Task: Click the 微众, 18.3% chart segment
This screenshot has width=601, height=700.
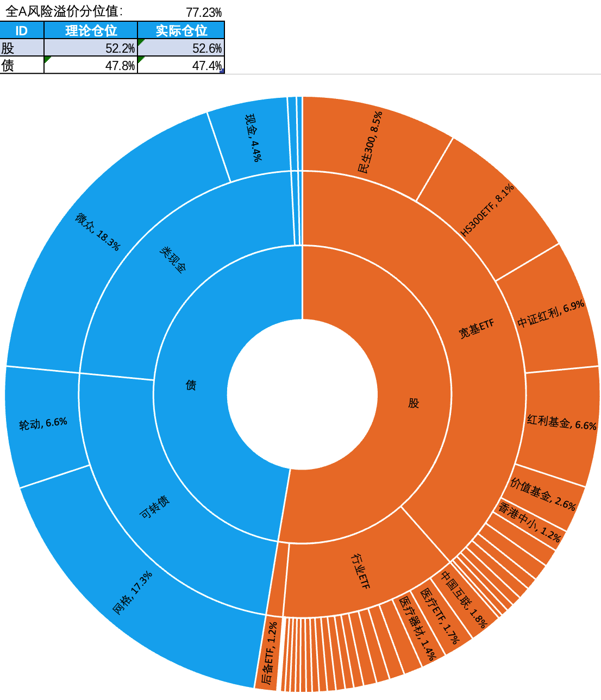Action: click(x=98, y=231)
